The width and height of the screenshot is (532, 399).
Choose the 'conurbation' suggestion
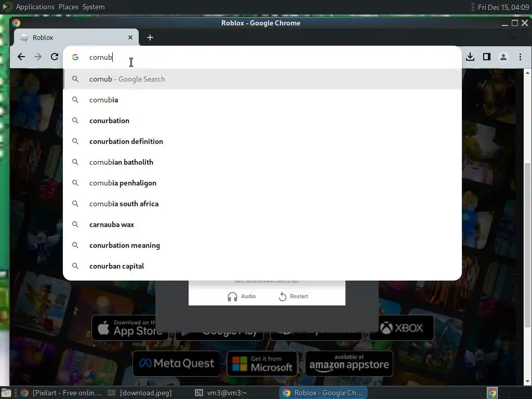(262, 121)
